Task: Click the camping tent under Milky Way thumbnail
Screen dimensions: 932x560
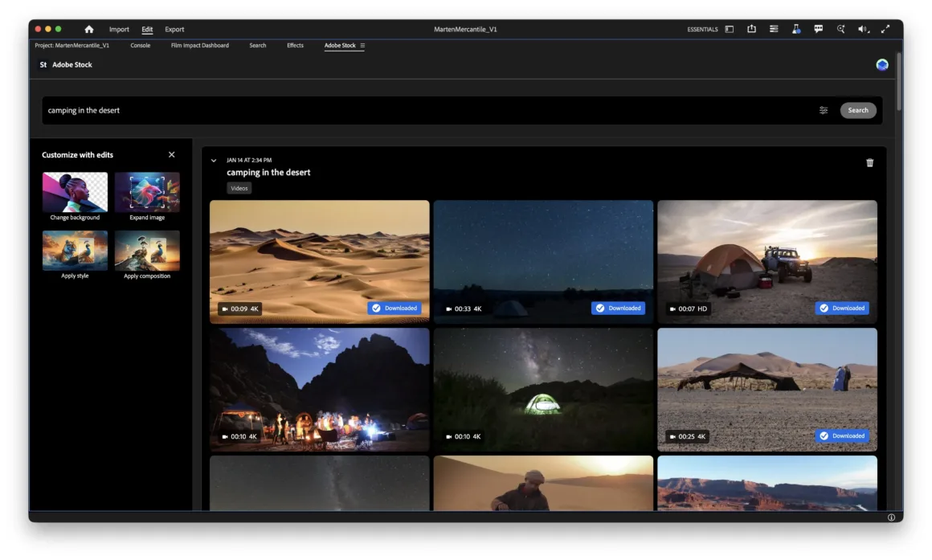Action: coord(544,390)
